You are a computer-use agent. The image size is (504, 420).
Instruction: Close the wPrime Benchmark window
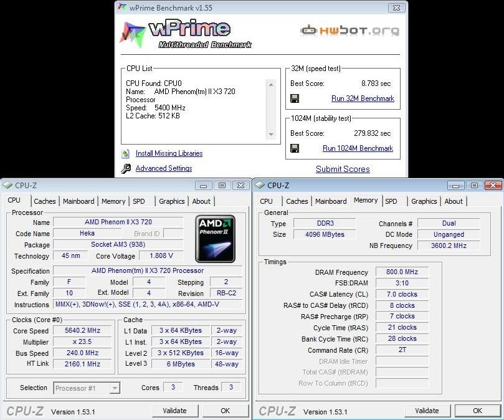coord(396,7)
